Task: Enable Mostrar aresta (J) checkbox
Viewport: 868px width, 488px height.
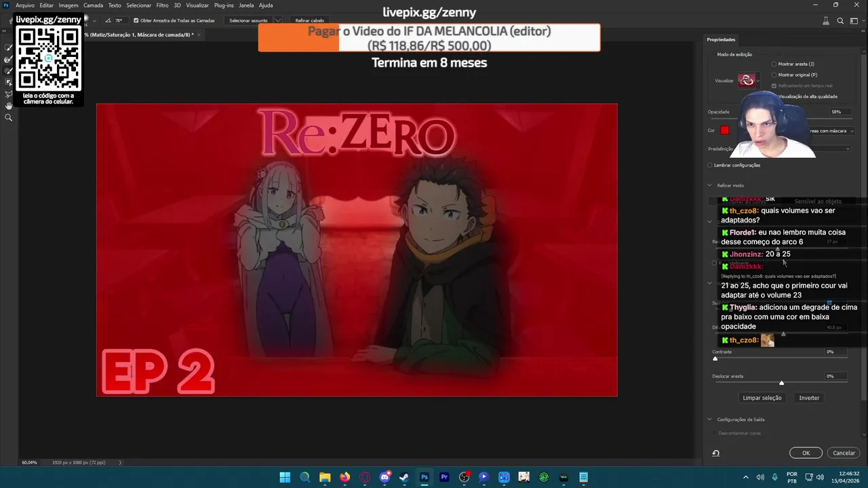Action: pos(774,64)
